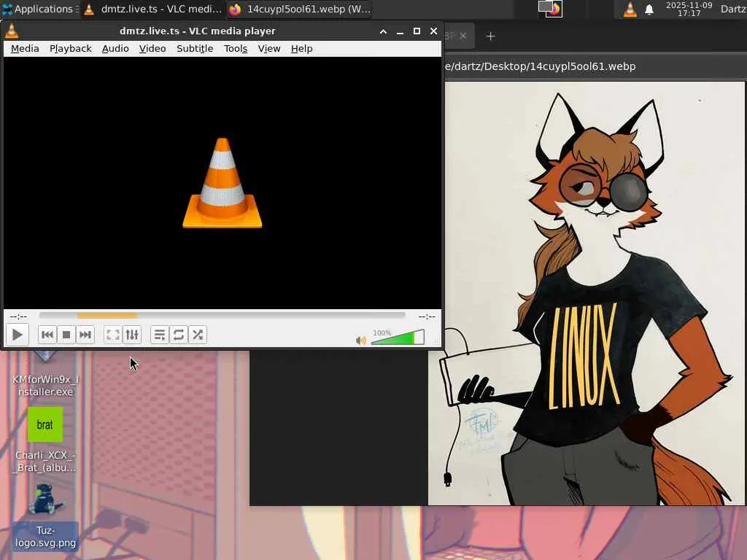Open the Audio menu
This screenshot has height=560, width=747.
point(115,49)
